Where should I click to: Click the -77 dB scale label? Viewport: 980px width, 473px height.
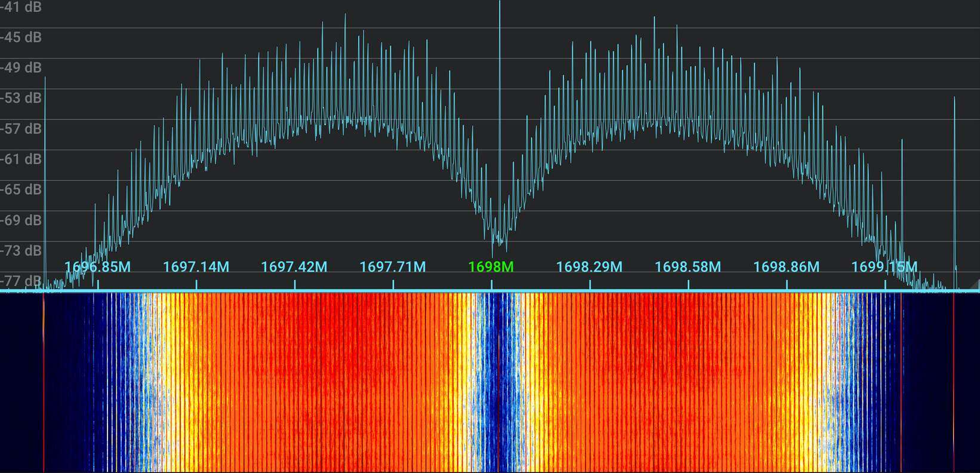21,280
